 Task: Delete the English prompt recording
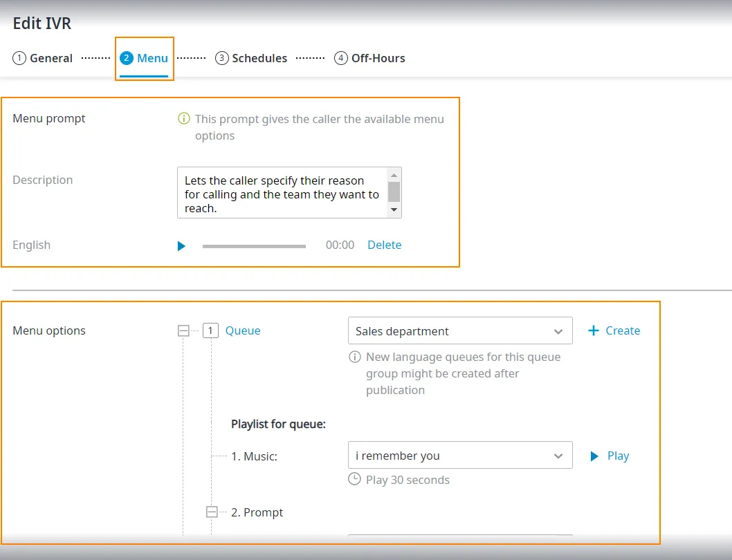384,245
